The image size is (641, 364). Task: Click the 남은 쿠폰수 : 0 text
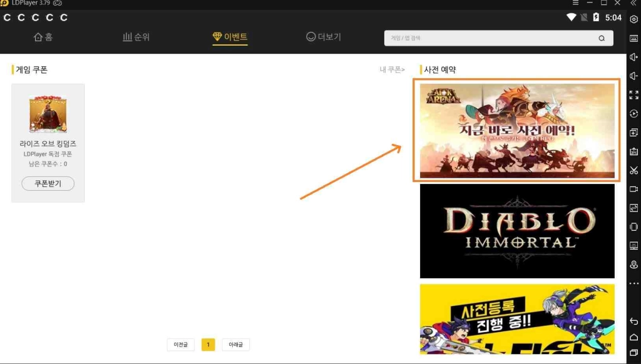[48, 164]
